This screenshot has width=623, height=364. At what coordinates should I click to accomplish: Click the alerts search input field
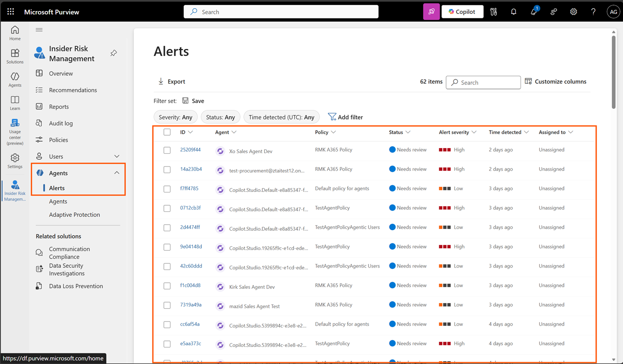pyautogui.click(x=483, y=82)
